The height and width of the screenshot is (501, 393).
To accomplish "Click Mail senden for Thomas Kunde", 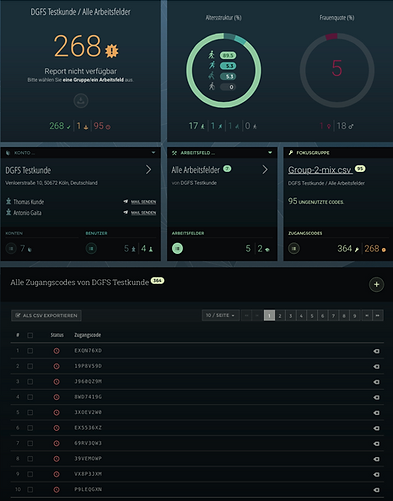I will click(143, 202).
